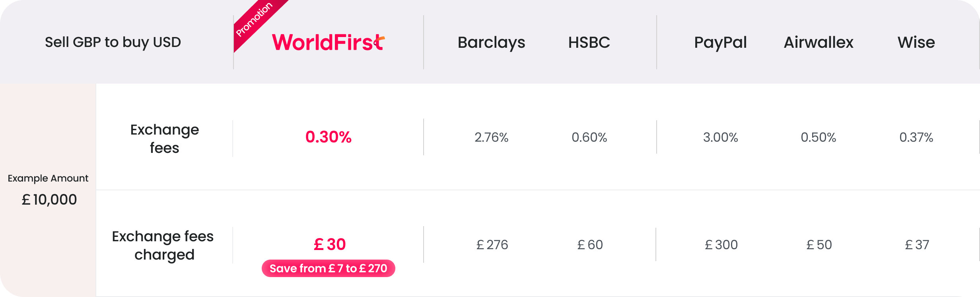980x297 pixels.
Task: Click the PayPal column header
Action: [720, 42]
